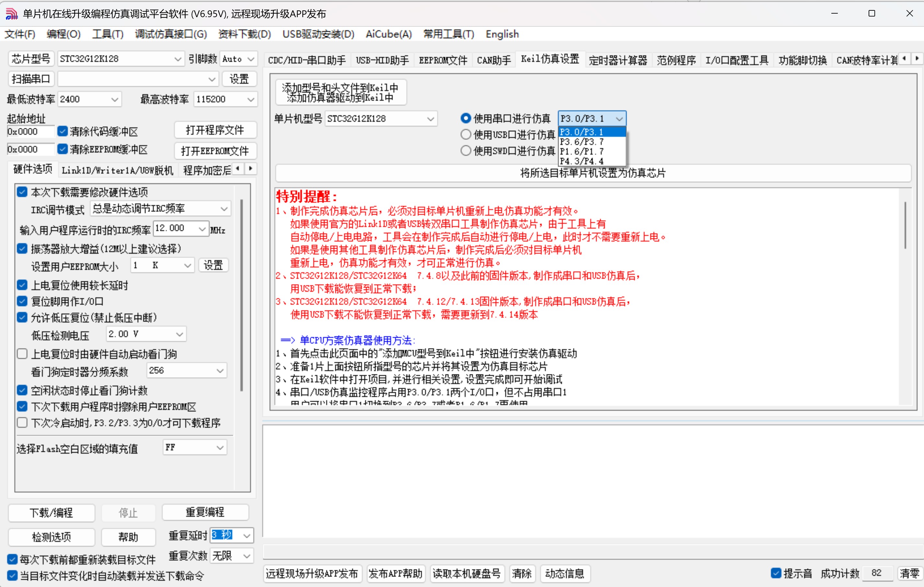Toggle 空闲状态时停止看门狗计数 checkbox
Viewport: 924px width, 587px height.
[22, 390]
